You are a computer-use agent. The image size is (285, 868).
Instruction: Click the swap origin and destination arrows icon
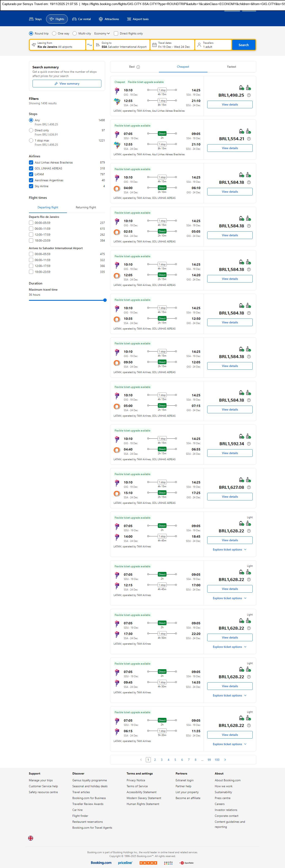tap(90, 45)
